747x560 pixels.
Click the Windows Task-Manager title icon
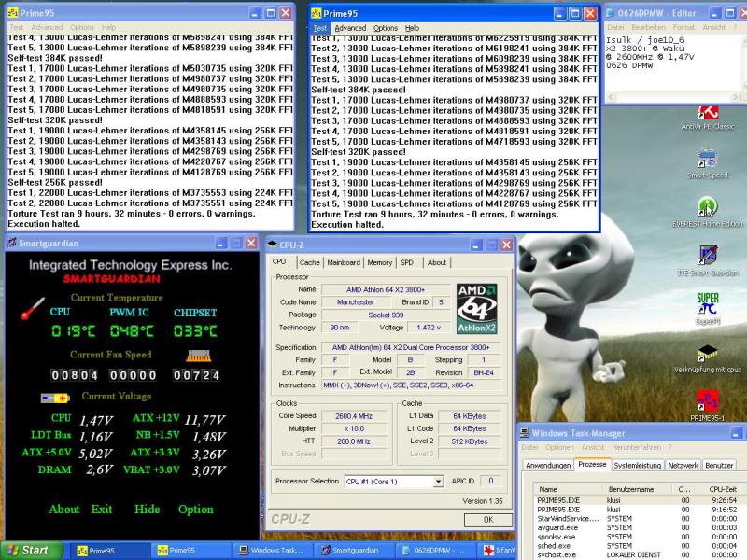[x=525, y=433]
